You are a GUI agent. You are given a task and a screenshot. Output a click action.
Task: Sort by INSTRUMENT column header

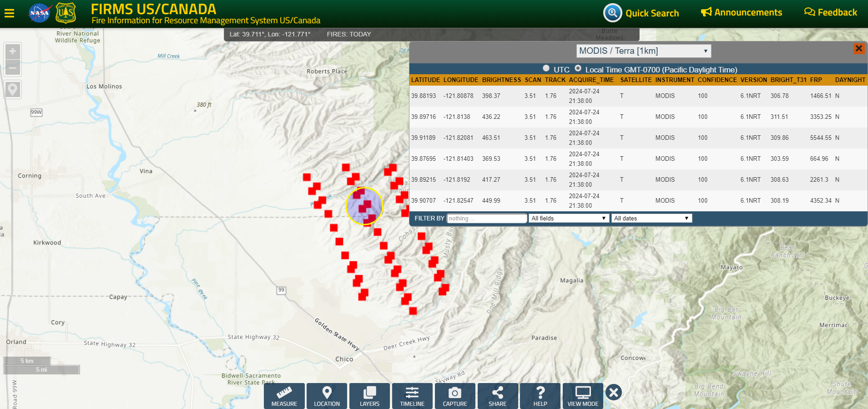pyautogui.click(x=675, y=80)
